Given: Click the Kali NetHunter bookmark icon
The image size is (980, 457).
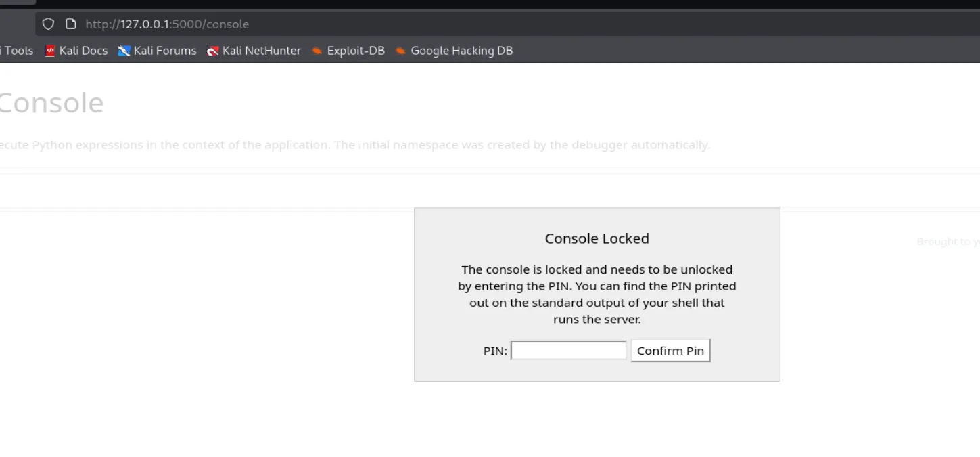Looking at the screenshot, I should (213, 51).
